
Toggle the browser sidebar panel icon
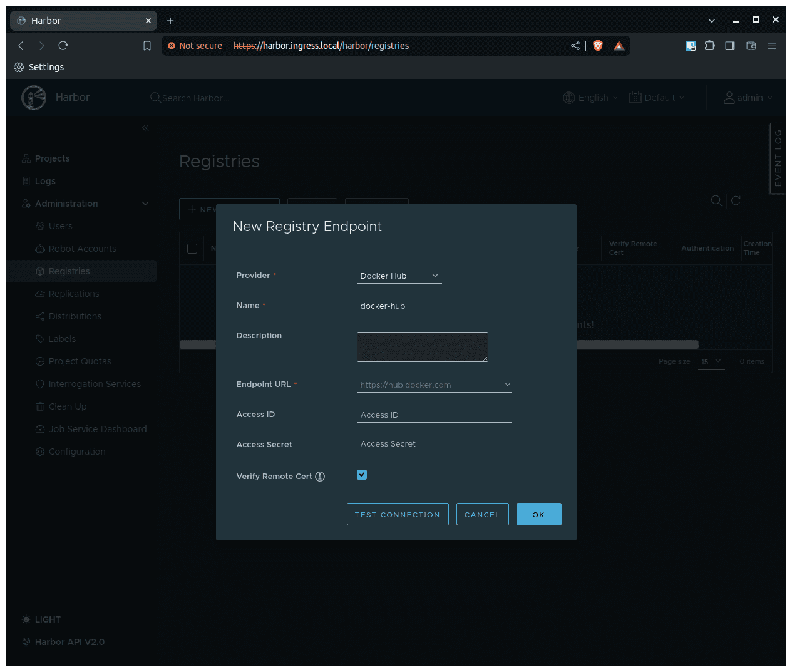[x=730, y=46]
